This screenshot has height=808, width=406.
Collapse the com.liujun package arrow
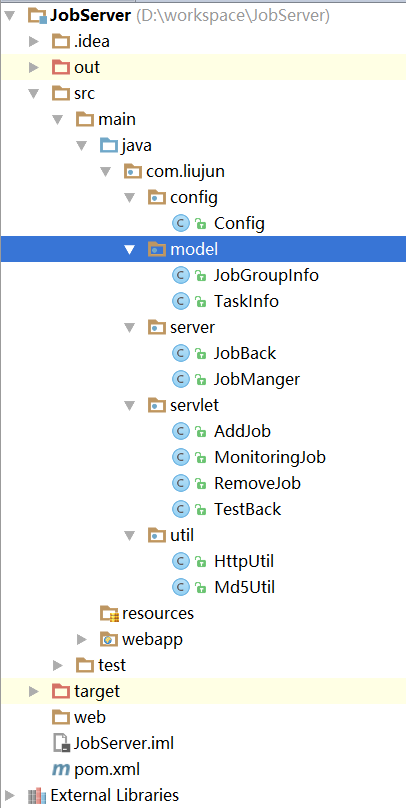tap(105, 172)
